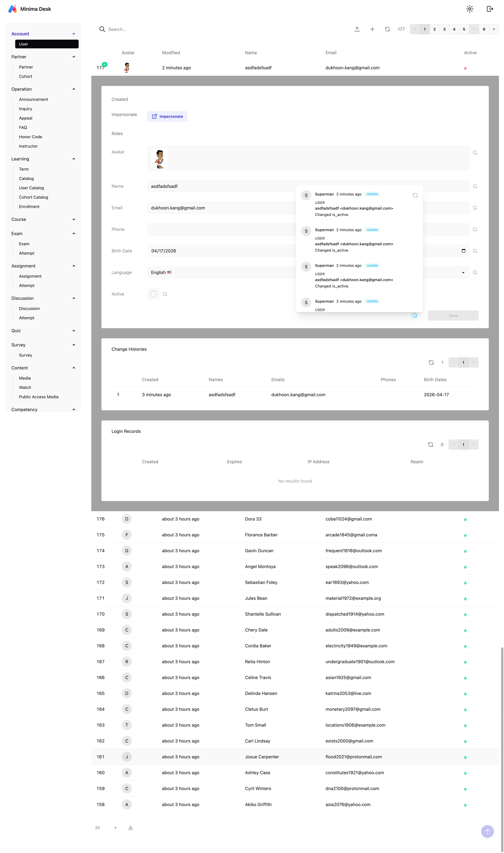Click the scroll-to-top arrow button

tap(487, 831)
